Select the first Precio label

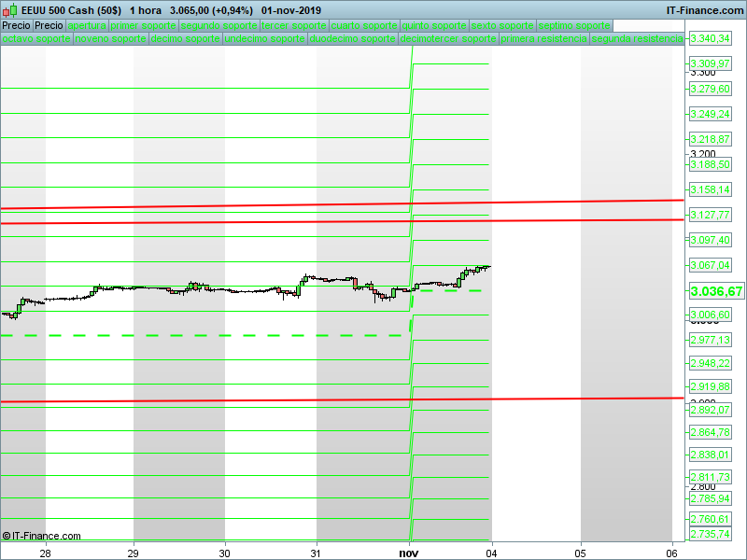17,26
